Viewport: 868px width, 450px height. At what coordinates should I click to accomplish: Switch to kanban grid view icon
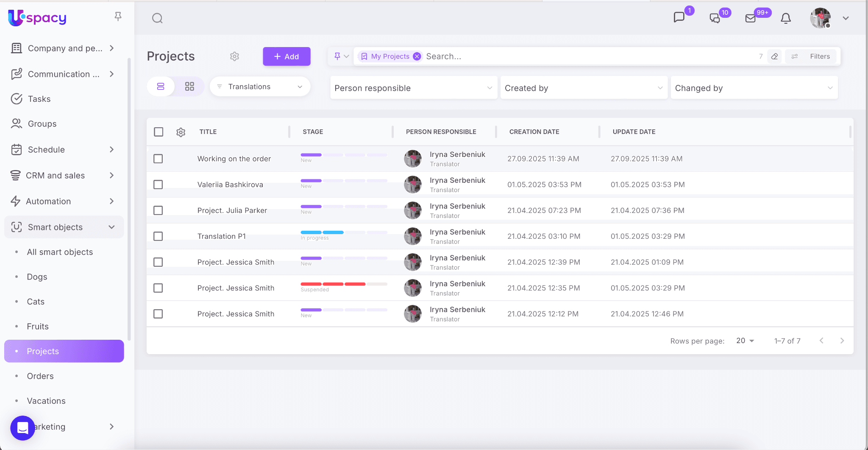[x=189, y=87]
